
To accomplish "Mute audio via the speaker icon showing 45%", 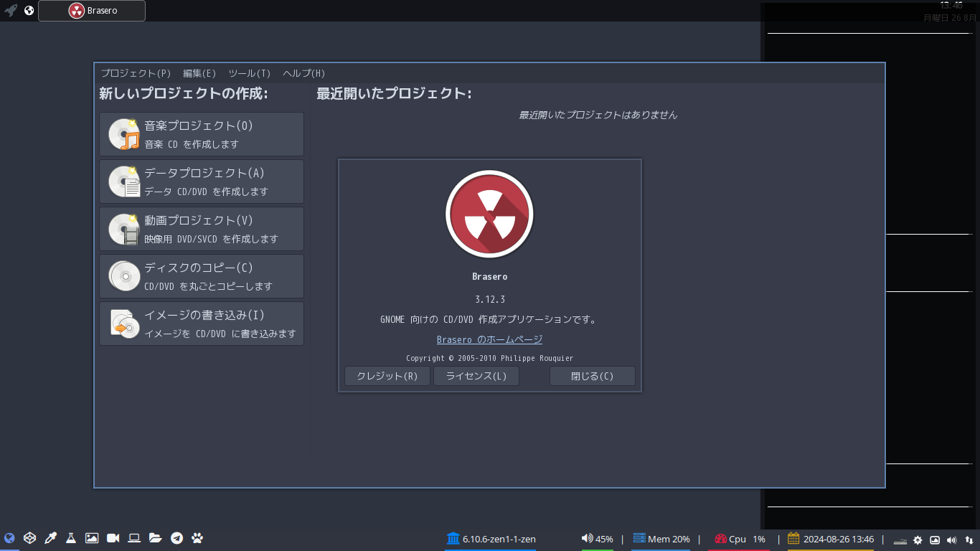I will point(587,538).
